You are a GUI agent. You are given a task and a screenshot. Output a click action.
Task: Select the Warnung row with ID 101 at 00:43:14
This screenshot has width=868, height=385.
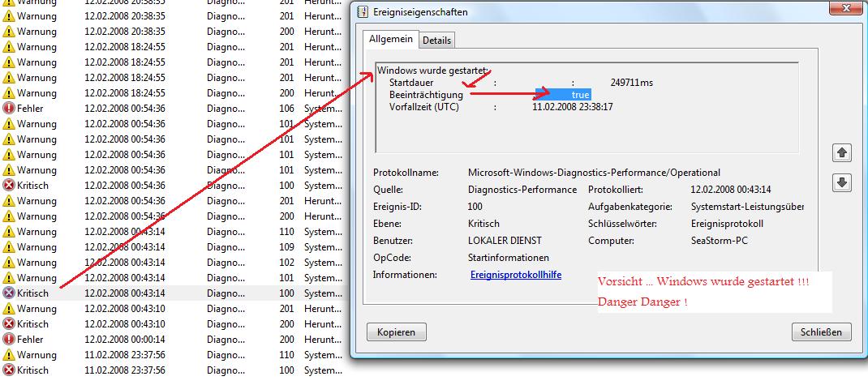click(173, 278)
